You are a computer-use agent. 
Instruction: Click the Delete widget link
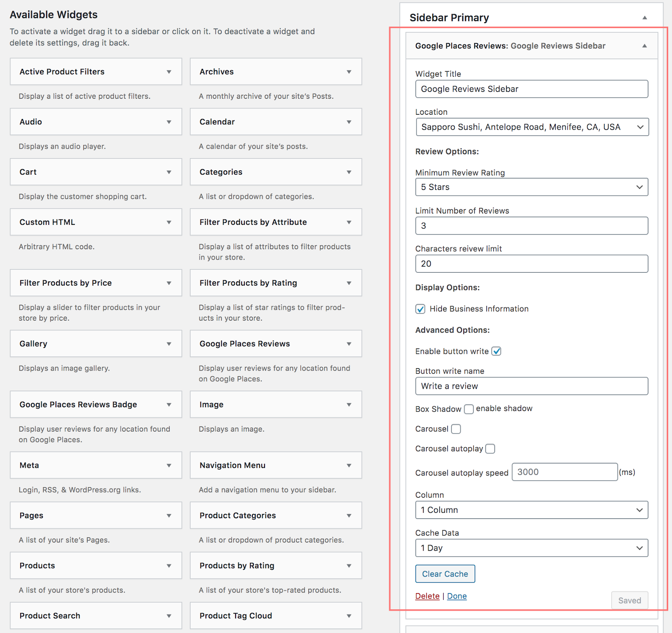427,596
